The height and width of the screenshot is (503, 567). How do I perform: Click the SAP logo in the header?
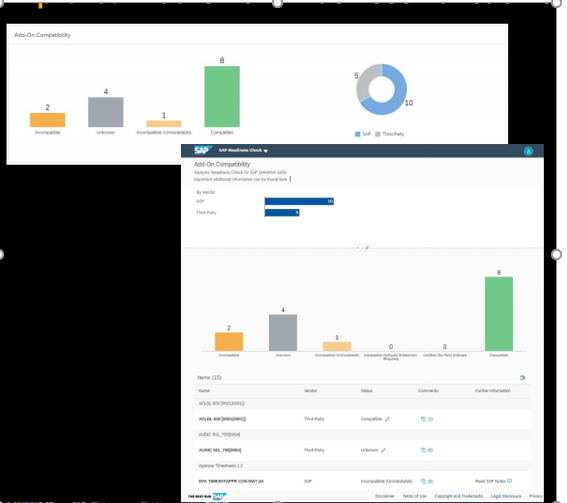point(203,150)
